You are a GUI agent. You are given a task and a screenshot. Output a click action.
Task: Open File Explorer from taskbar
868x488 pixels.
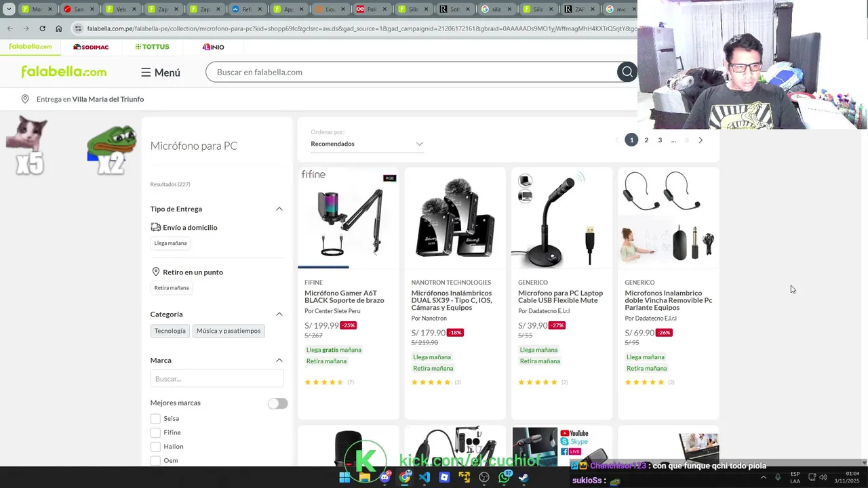coord(365,477)
